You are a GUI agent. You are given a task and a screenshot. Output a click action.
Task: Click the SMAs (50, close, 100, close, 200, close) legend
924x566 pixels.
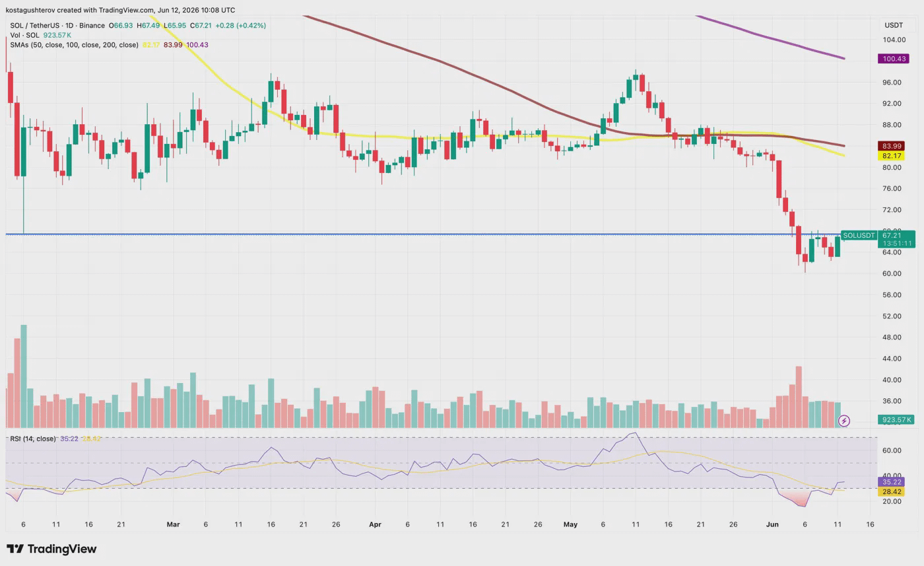click(74, 45)
